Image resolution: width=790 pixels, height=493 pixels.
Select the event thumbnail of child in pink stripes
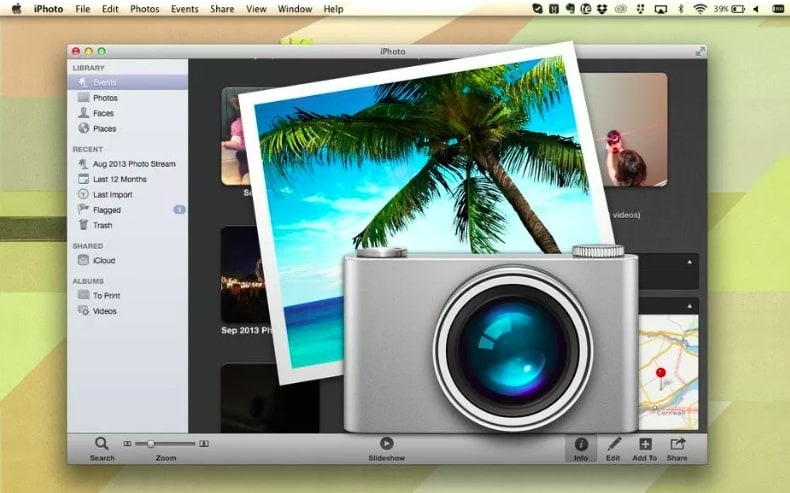pyautogui.click(x=235, y=136)
